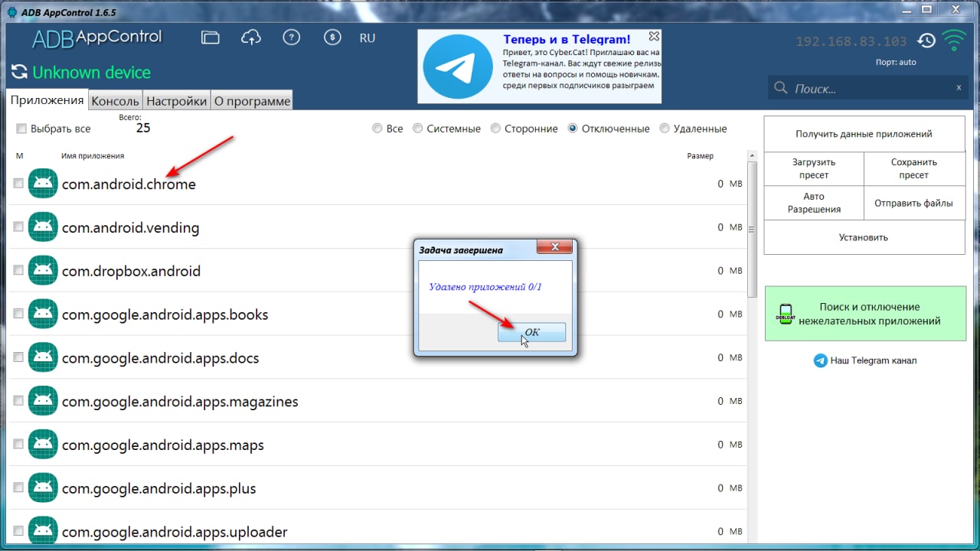Click the cloud upload icon

coord(250,37)
